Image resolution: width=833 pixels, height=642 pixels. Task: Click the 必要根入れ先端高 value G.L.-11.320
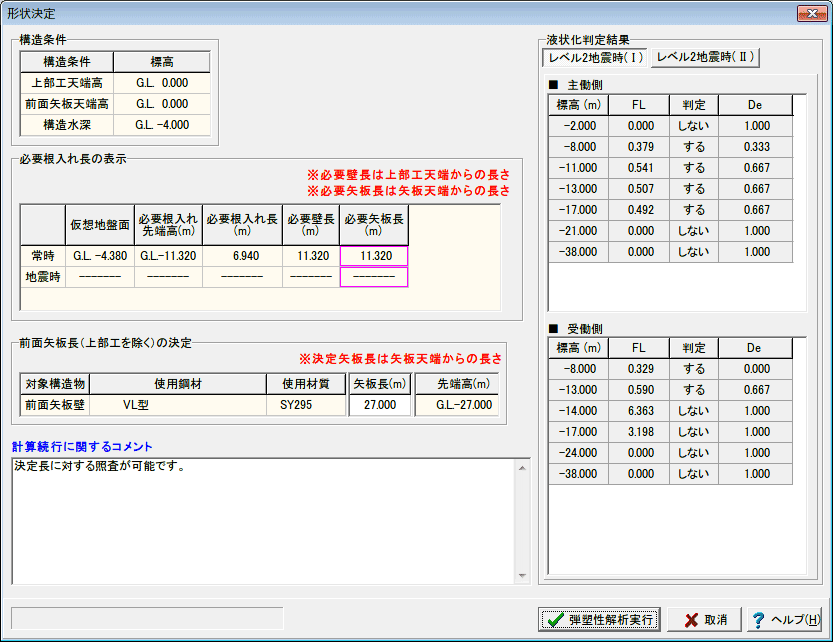(x=168, y=256)
